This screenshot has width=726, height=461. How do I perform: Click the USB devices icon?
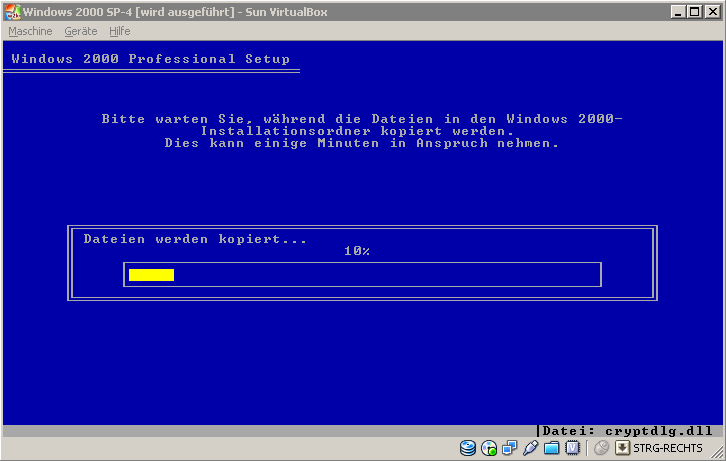coord(530,448)
